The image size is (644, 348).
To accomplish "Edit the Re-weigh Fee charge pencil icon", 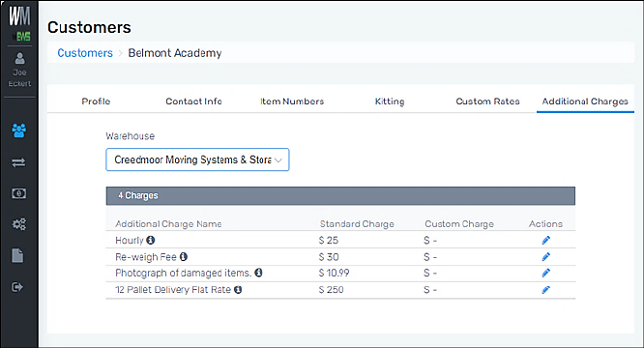I will [545, 257].
